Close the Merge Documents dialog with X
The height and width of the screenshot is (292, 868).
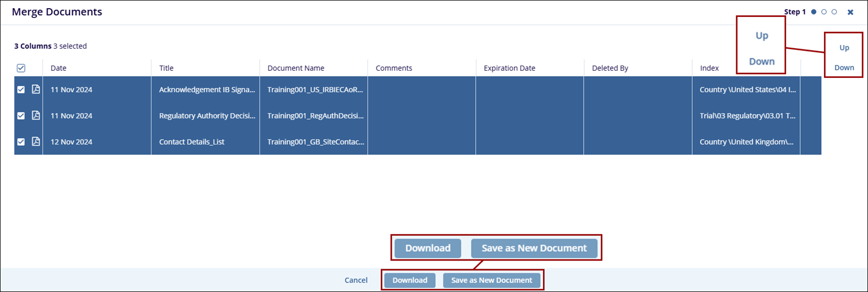point(851,12)
